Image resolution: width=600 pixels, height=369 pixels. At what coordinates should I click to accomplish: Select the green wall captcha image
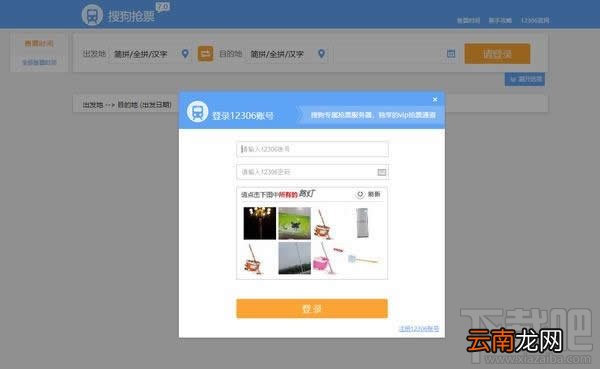click(x=295, y=223)
